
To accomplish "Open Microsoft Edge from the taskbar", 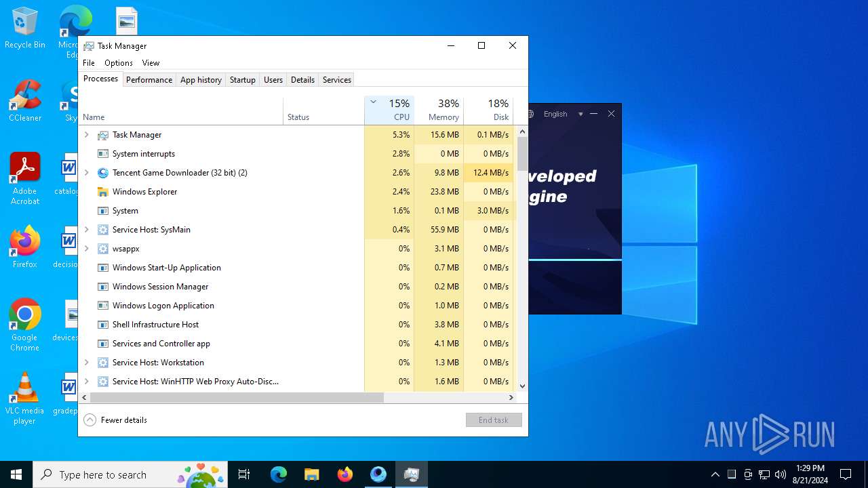I will [279, 474].
